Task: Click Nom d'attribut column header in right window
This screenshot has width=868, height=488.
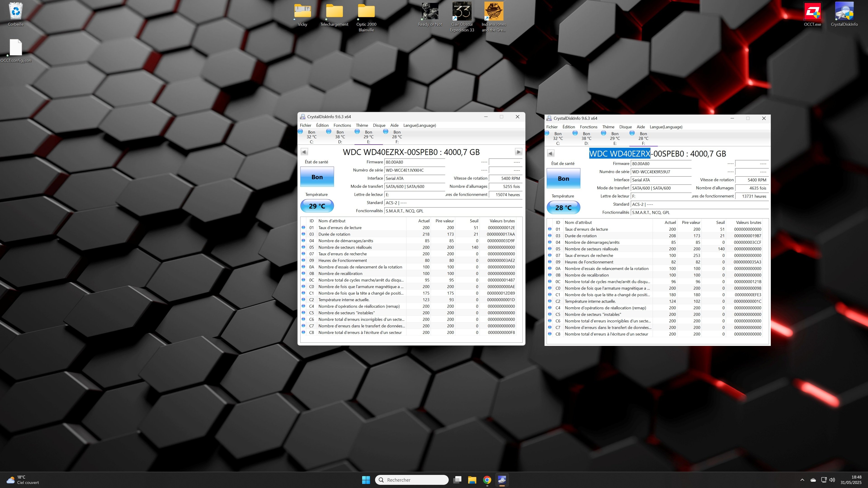Action: point(608,223)
